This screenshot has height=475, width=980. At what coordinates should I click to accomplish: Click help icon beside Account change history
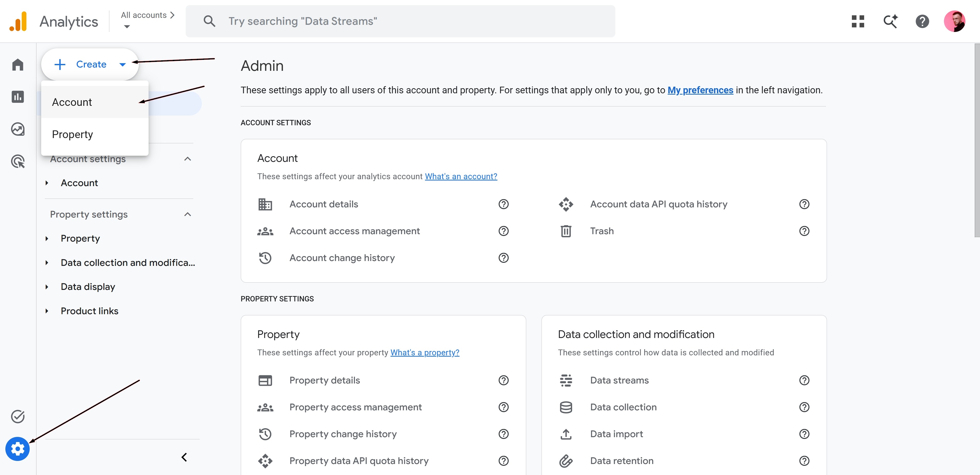point(503,258)
